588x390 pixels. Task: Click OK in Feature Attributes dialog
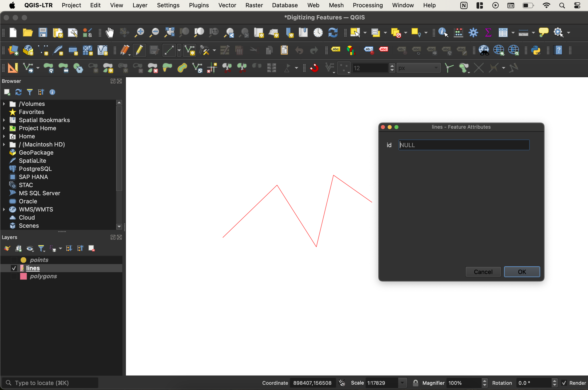(x=522, y=272)
